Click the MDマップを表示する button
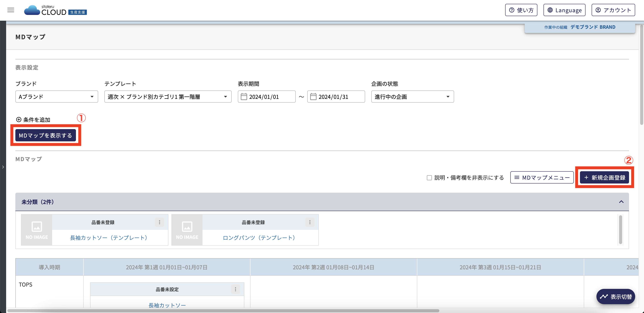 [x=45, y=135]
